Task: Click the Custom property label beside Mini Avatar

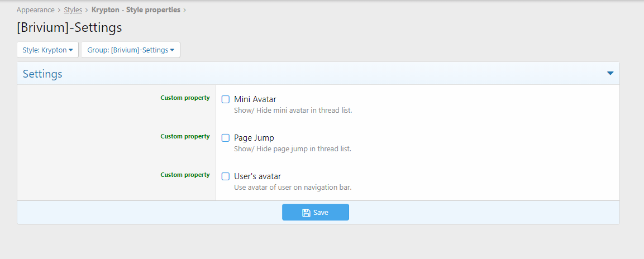Action: (185, 98)
